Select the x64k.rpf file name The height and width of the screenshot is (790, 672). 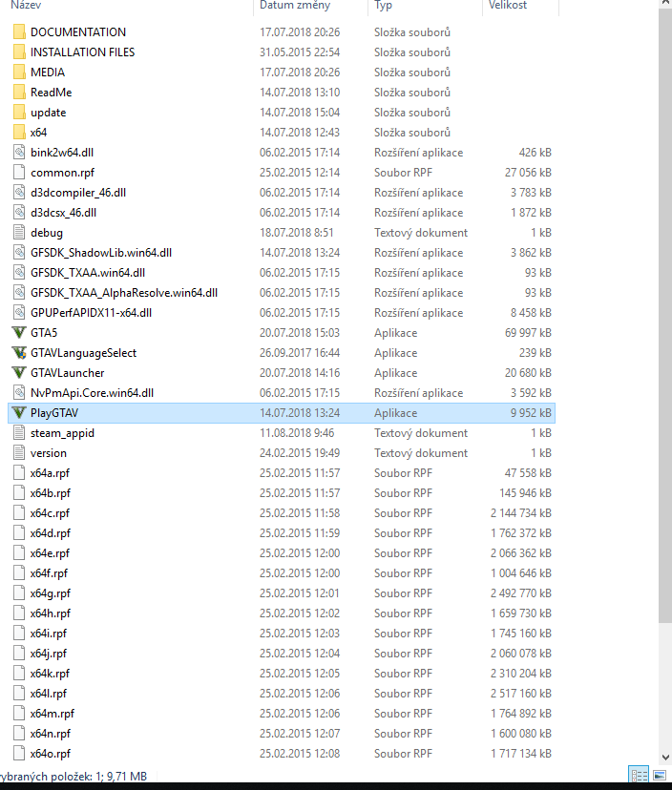click(50, 674)
